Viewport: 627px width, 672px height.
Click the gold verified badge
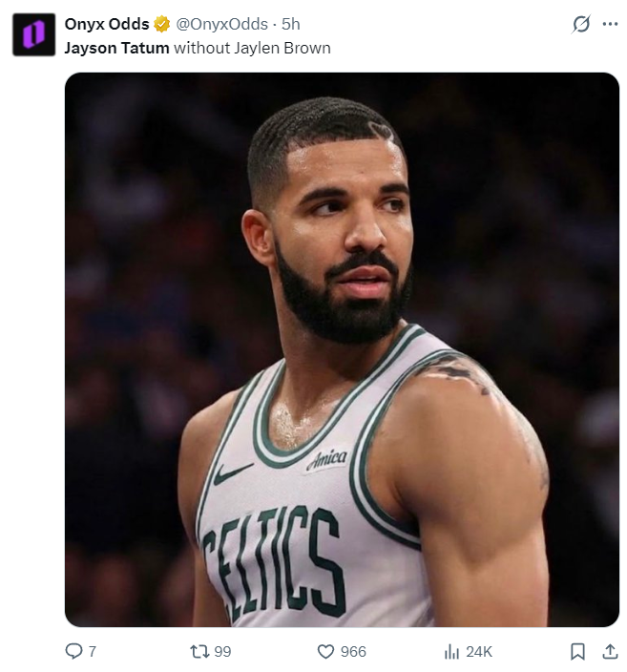pyautogui.click(x=162, y=24)
